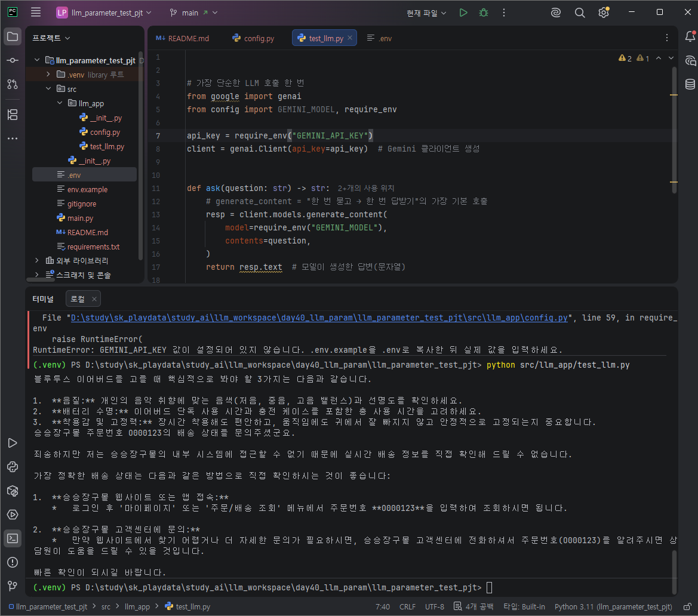Viewport: 698px width, 616px height.
Task: Click src breadcrumb in navigation bar
Action: pos(106,606)
